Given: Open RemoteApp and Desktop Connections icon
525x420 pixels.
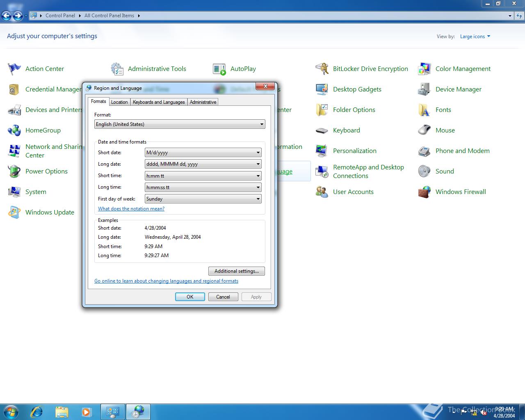Looking at the screenshot, I should [x=322, y=171].
